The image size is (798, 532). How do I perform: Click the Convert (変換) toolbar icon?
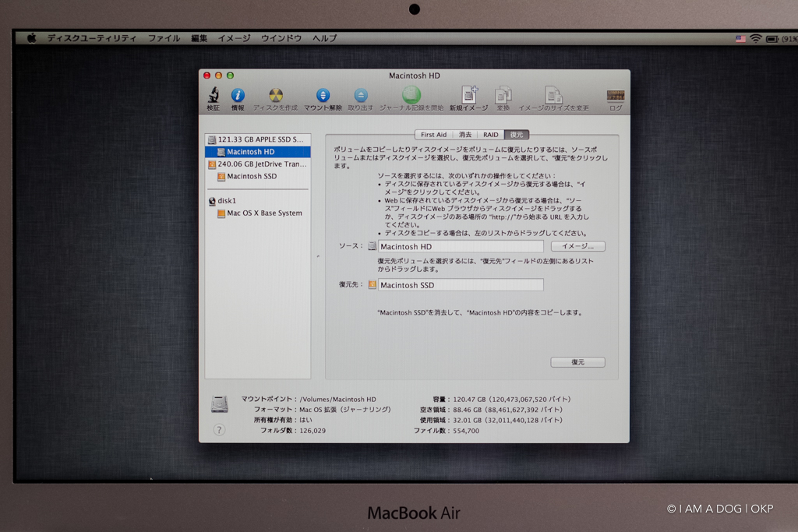point(503,94)
